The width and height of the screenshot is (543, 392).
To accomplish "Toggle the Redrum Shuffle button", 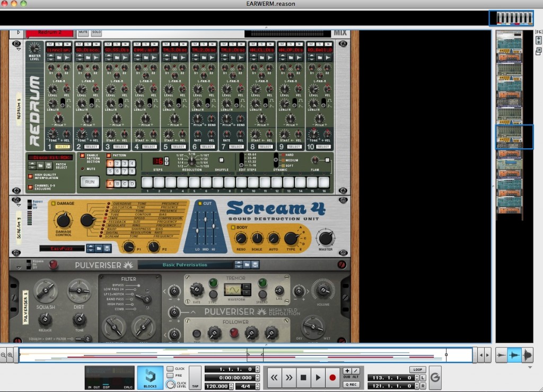I will click(221, 160).
